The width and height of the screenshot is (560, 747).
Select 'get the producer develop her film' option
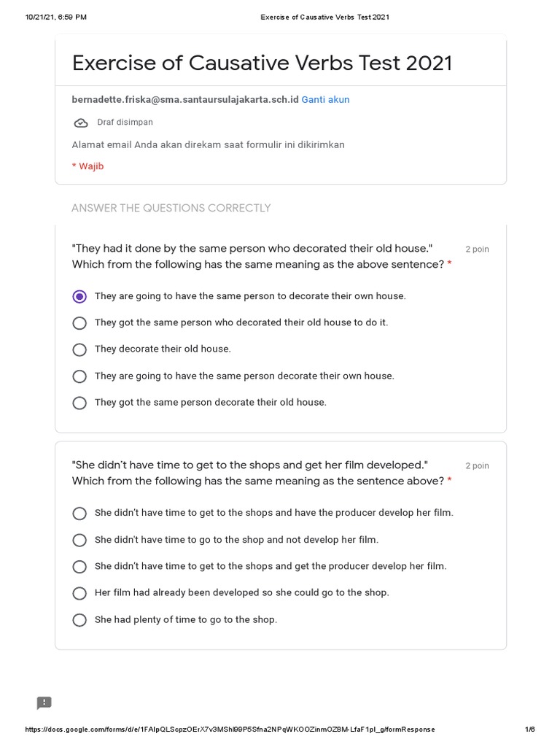point(79,567)
